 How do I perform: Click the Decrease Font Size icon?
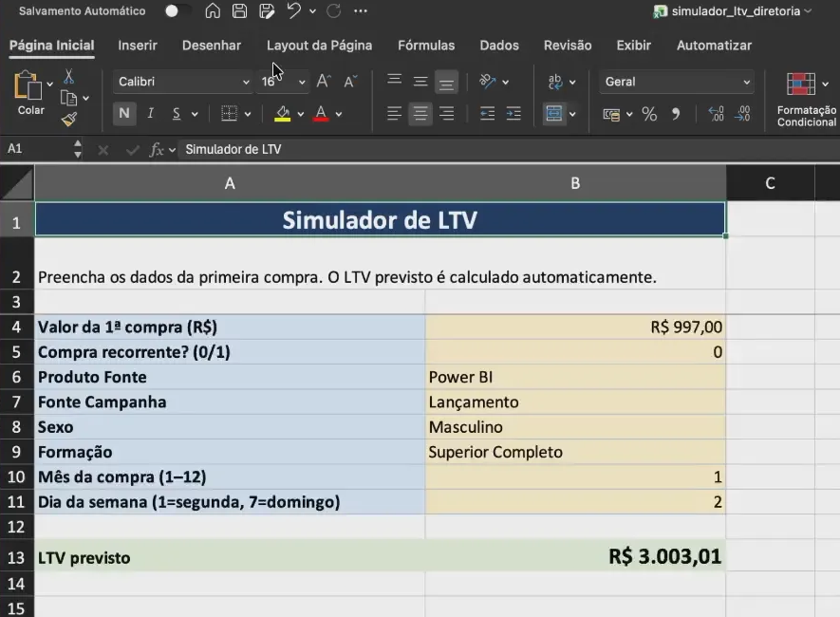(350, 82)
